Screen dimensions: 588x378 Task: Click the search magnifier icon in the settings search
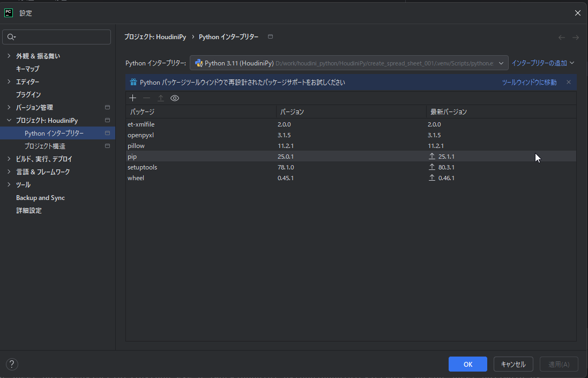tap(11, 37)
